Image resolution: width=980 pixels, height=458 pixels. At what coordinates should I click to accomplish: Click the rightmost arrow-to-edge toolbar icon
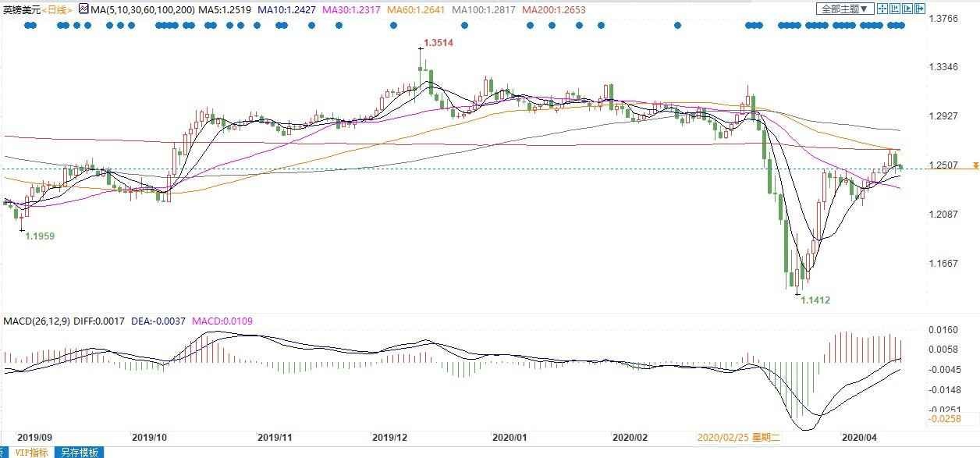tap(921, 9)
